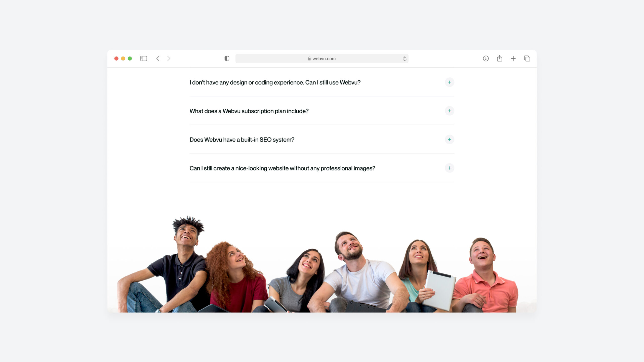Image resolution: width=644 pixels, height=362 pixels.
Task: Click the yellow minimize window button
Action: [x=123, y=59]
